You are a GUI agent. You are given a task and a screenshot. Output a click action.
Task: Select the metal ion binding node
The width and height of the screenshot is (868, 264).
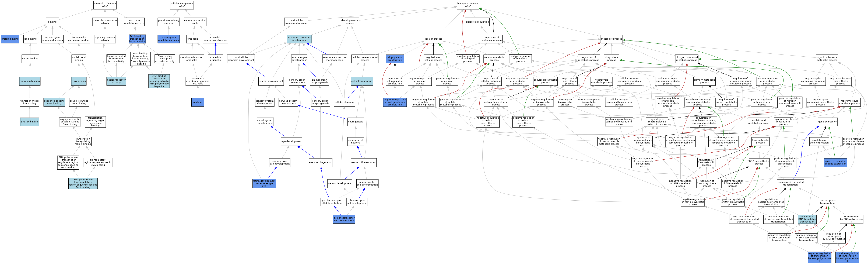click(x=30, y=81)
